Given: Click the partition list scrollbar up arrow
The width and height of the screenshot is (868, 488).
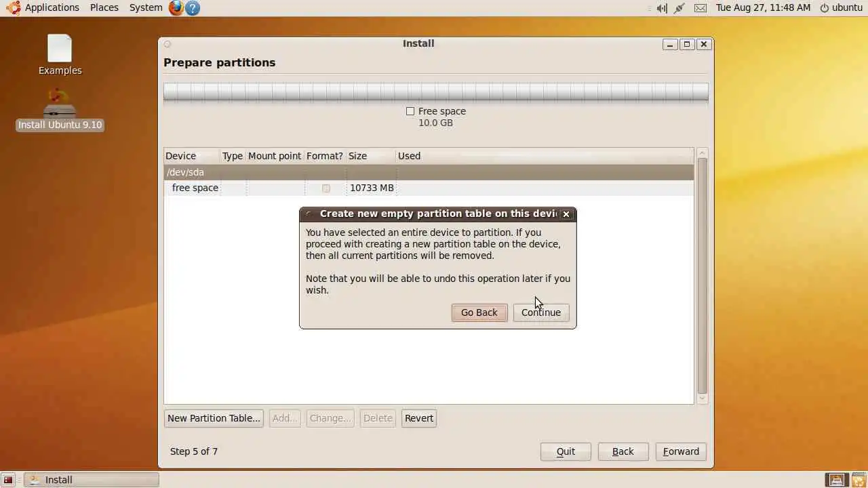Looking at the screenshot, I should pos(703,153).
